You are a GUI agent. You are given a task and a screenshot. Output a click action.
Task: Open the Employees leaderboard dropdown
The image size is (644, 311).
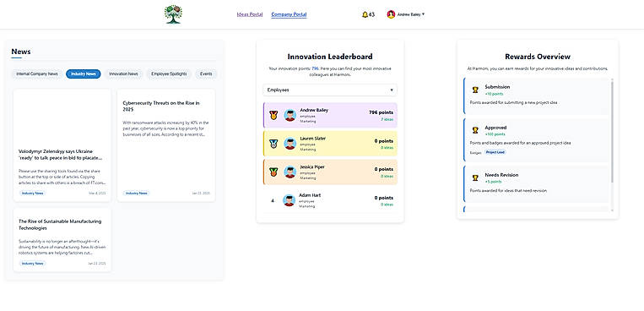330,90
